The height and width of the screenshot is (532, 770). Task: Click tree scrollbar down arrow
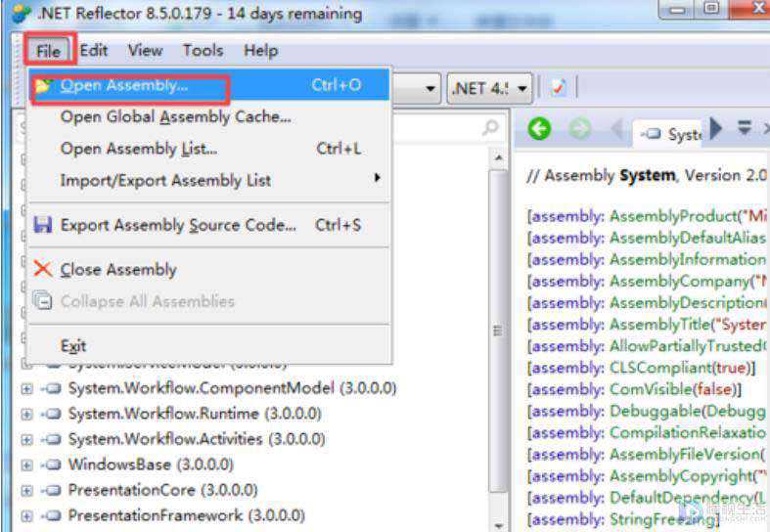498,525
